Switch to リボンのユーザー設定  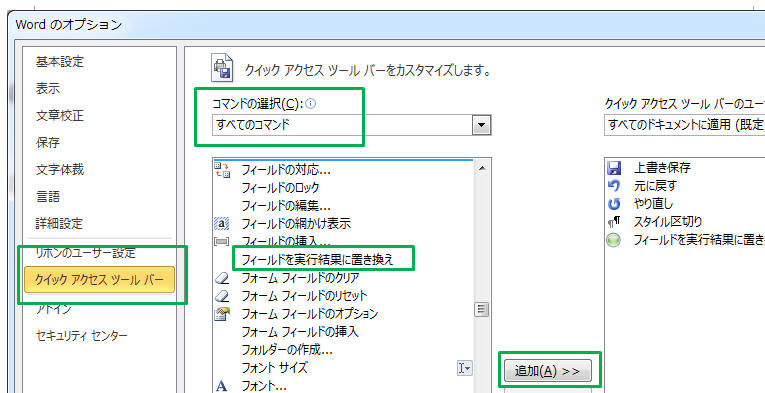click(x=85, y=253)
